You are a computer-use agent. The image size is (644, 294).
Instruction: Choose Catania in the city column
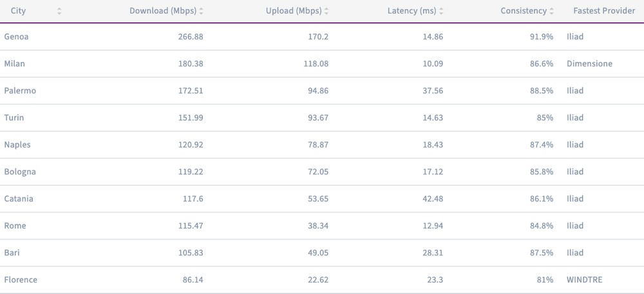[x=19, y=199]
